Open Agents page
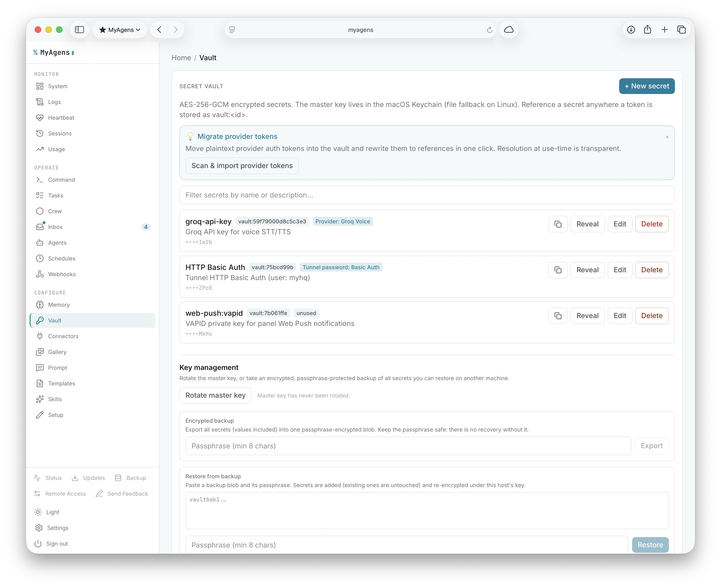 tap(92, 243)
